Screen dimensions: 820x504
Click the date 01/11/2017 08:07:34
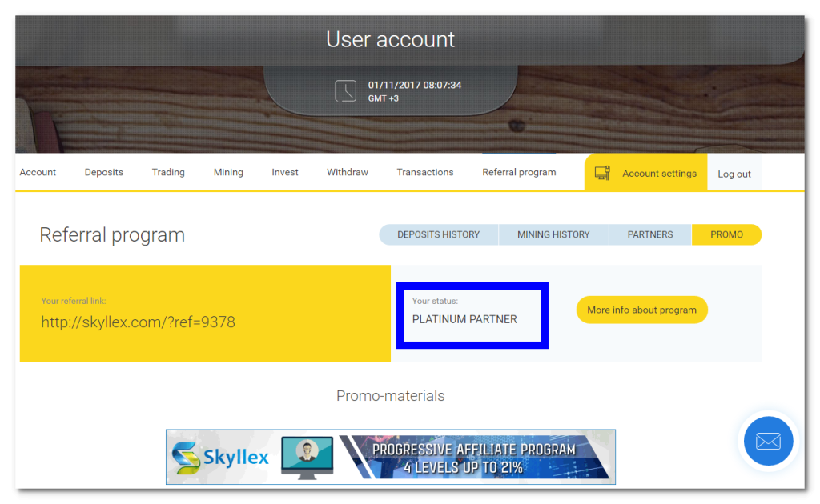pyautogui.click(x=415, y=85)
